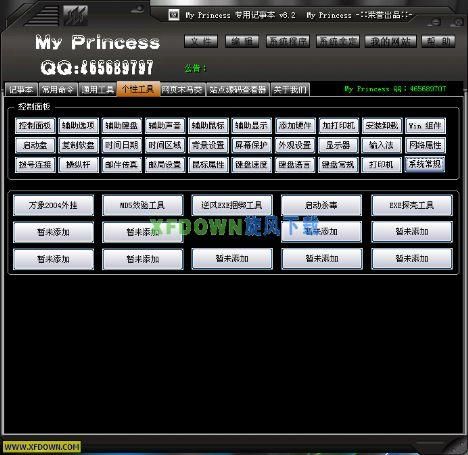
Task: Click the 启动杀毒 button
Action: click(322, 205)
